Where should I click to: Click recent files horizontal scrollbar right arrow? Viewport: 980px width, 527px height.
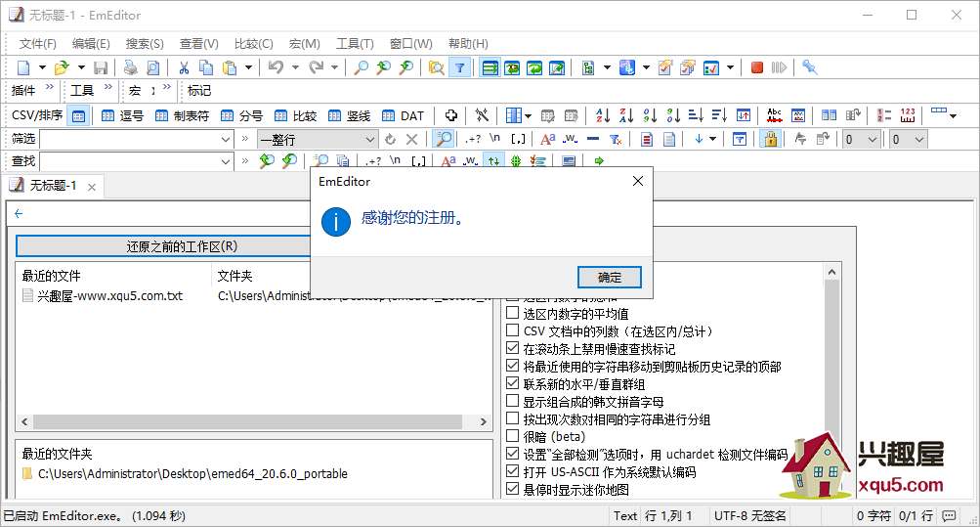[x=483, y=422]
